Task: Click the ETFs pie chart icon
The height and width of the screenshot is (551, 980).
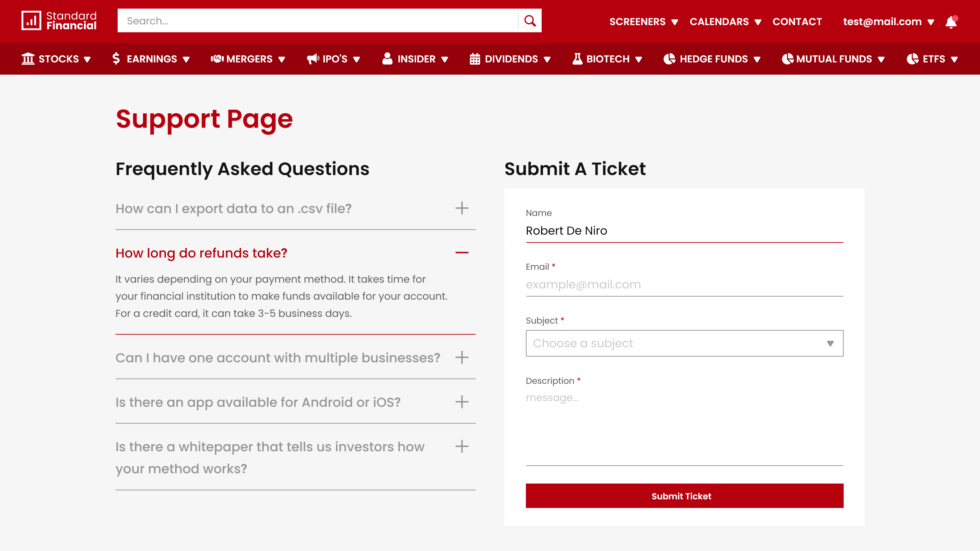Action: point(913,59)
